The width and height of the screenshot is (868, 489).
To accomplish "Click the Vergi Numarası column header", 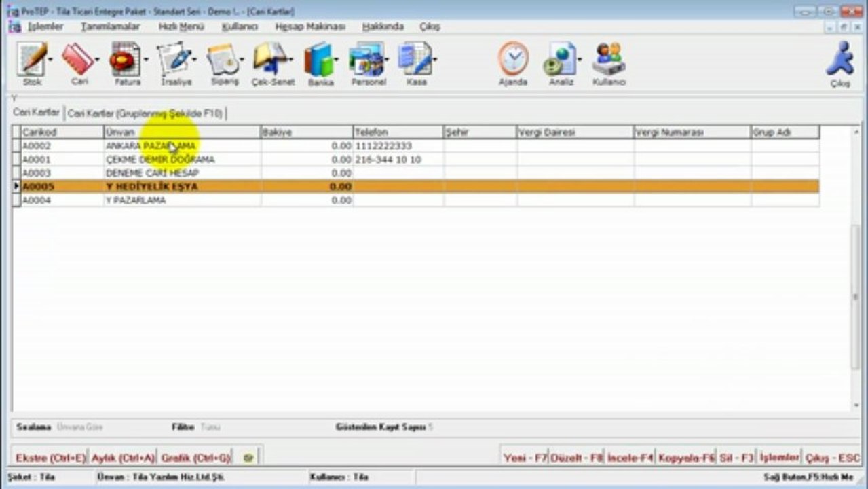I will pos(693,132).
